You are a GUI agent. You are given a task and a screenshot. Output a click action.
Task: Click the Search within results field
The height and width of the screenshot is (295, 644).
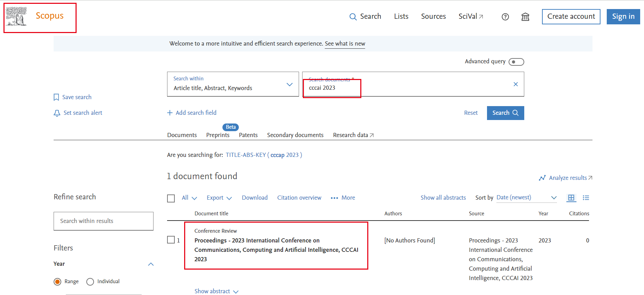[103, 221]
